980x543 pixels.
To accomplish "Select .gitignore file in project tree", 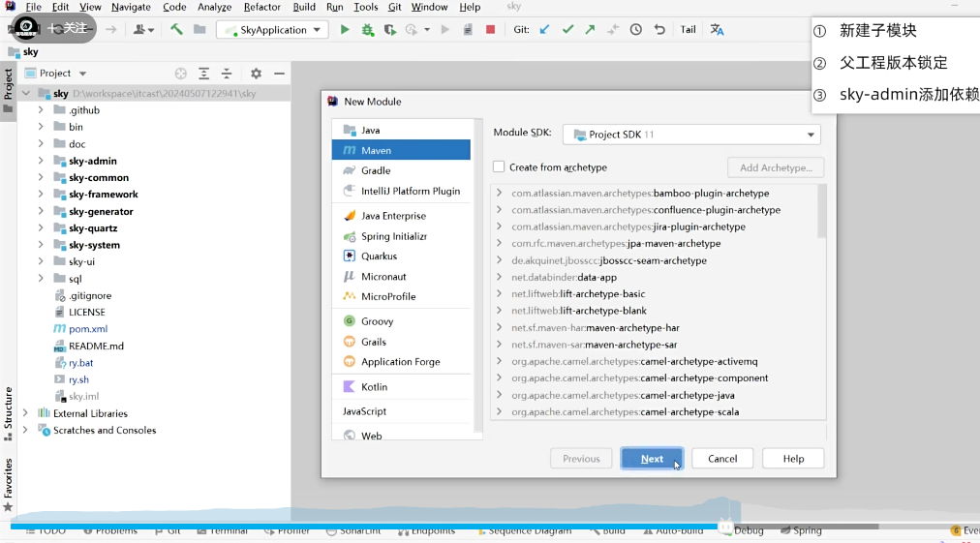I will (90, 295).
